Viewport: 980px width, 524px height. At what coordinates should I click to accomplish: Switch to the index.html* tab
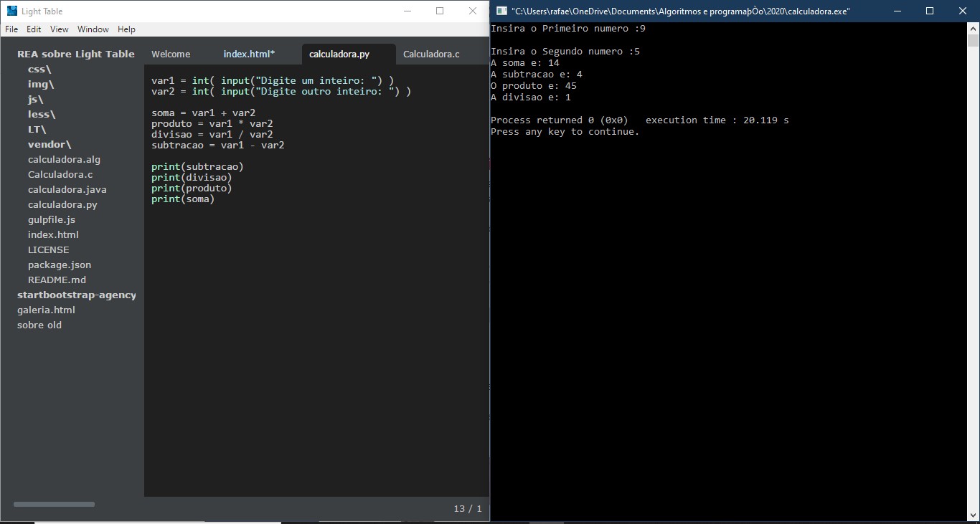pyautogui.click(x=249, y=54)
